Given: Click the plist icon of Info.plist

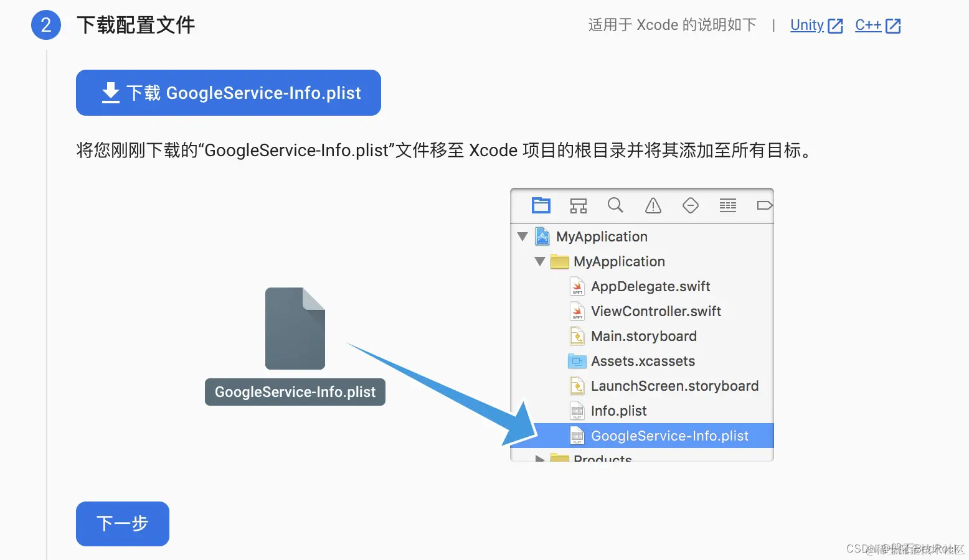Looking at the screenshot, I should [577, 411].
